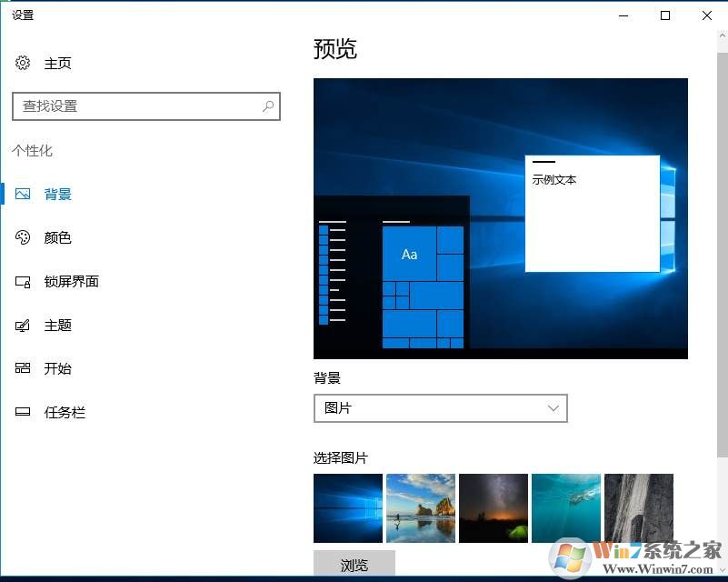
Task: Choose the underwater swimmer wallpaper thumbnail
Action: coord(566,508)
